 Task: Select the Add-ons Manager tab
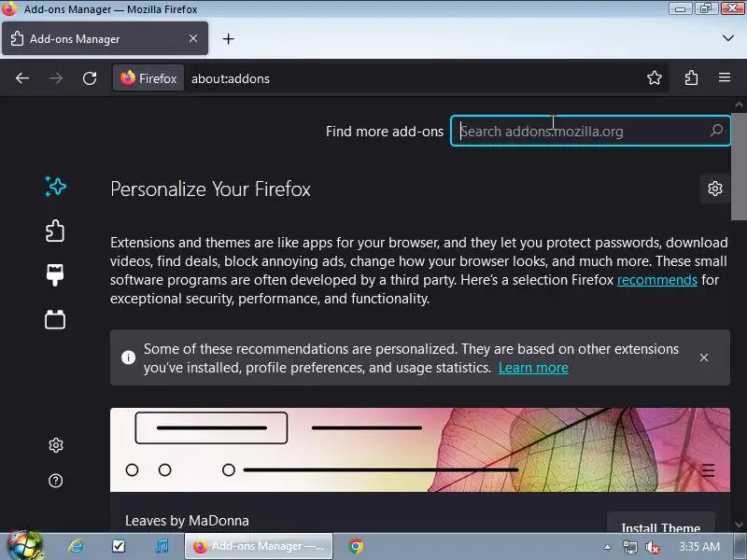tap(105, 38)
